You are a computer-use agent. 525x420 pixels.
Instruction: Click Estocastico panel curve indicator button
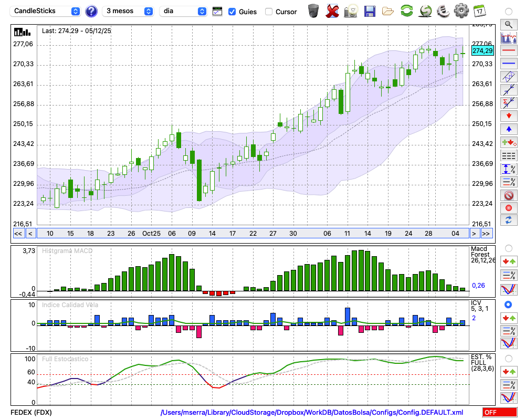[x=509, y=397]
